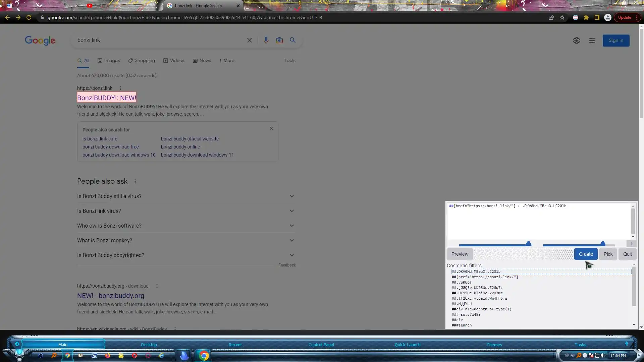Clear the search box with X icon
Image resolution: width=644 pixels, height=362 pixels.
(249, 40)
